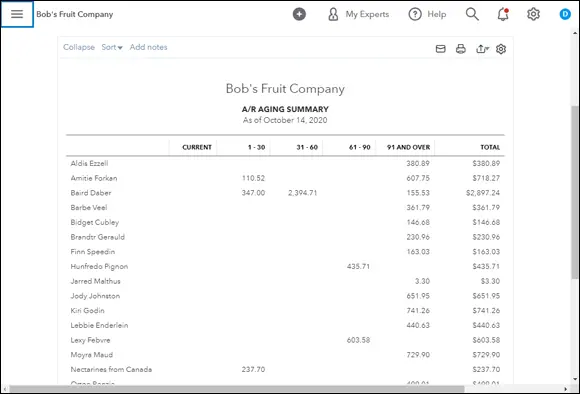The width and height of the screenshot is (580, 394).
Task: Select customer Baird Daber
Action: click(x=91, y=193)
